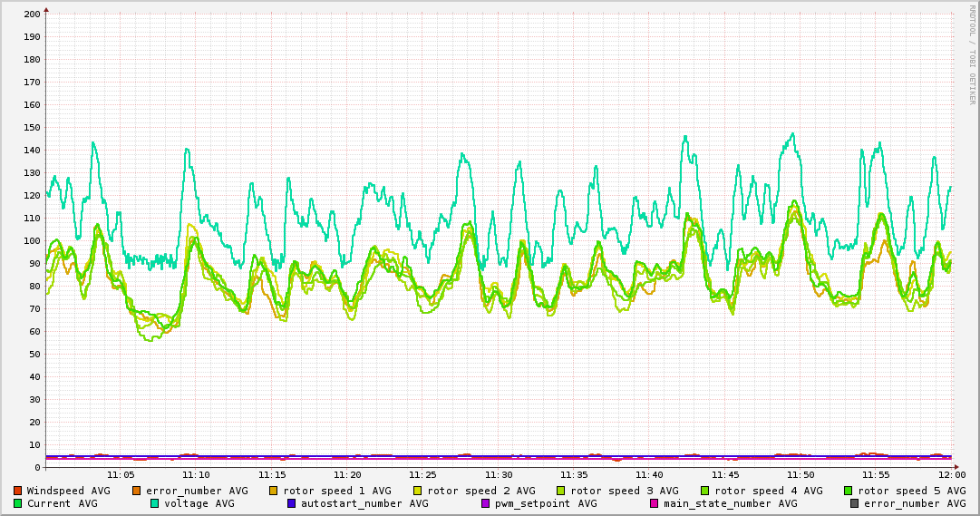Click the purple pwm_setpoint AVG legend swatch
Screen dimensions: 980x516
tap(486, 503)
